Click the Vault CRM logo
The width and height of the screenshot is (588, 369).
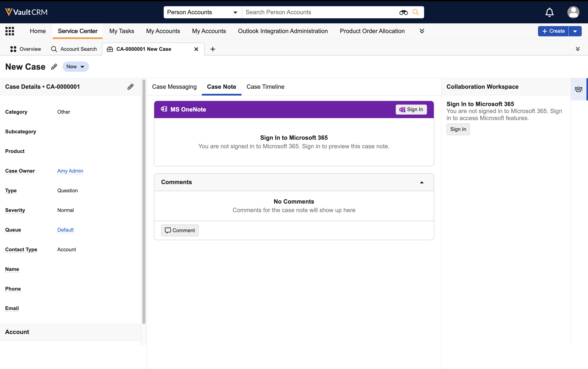(26, 12)
